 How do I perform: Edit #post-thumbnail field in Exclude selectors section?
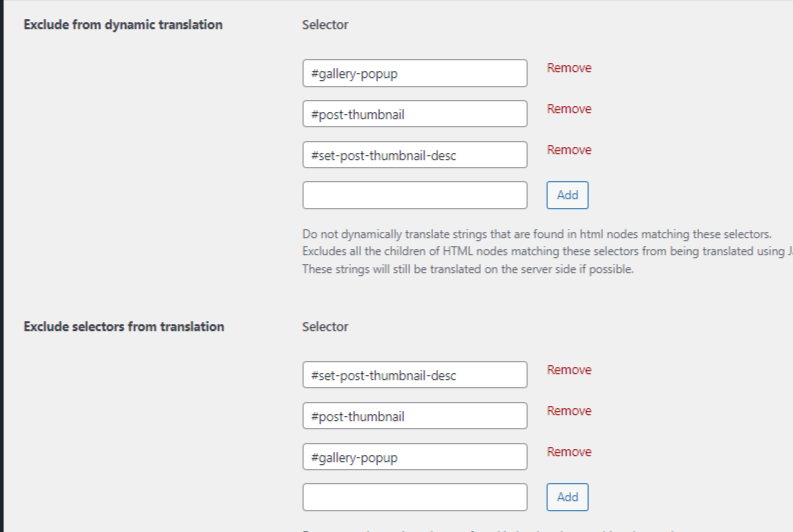pos(415,416)
